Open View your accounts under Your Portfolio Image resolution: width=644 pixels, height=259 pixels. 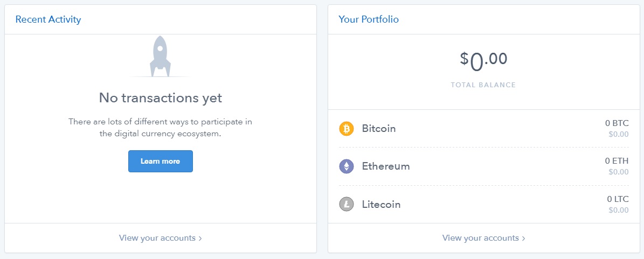(x=480, y=238)
